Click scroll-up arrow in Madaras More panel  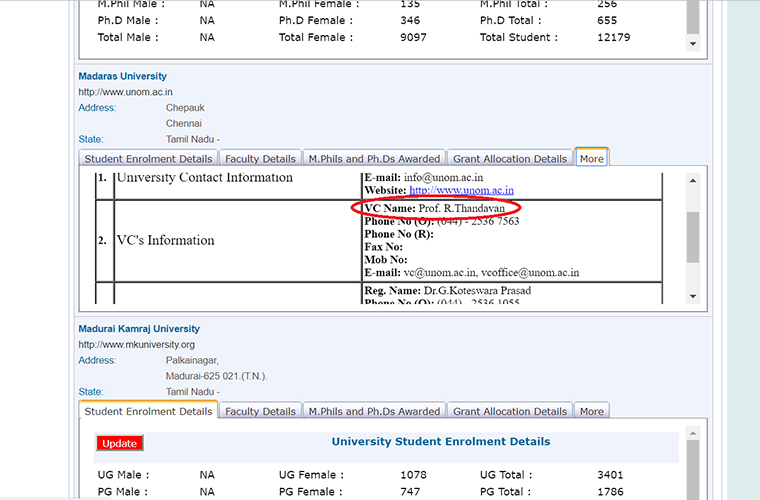[x=693, y=180]
